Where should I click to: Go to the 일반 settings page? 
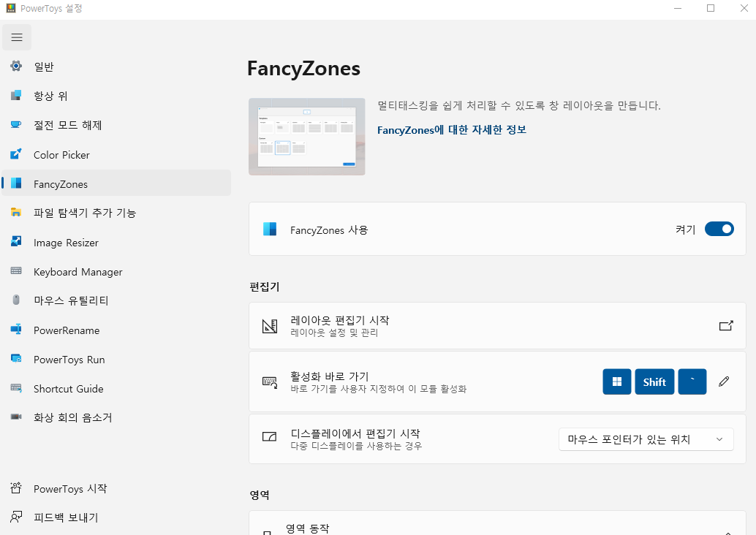116,67
